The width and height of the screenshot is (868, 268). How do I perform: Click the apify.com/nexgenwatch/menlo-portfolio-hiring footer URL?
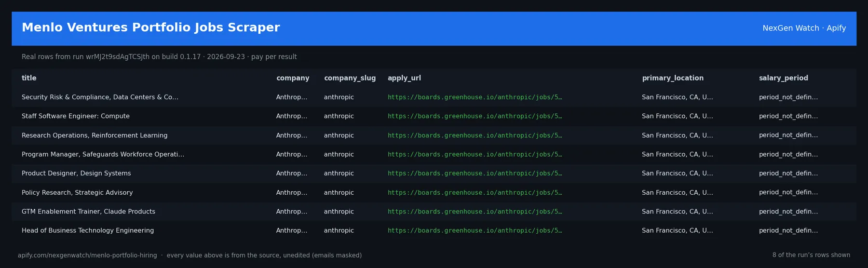tap(87, 255)
